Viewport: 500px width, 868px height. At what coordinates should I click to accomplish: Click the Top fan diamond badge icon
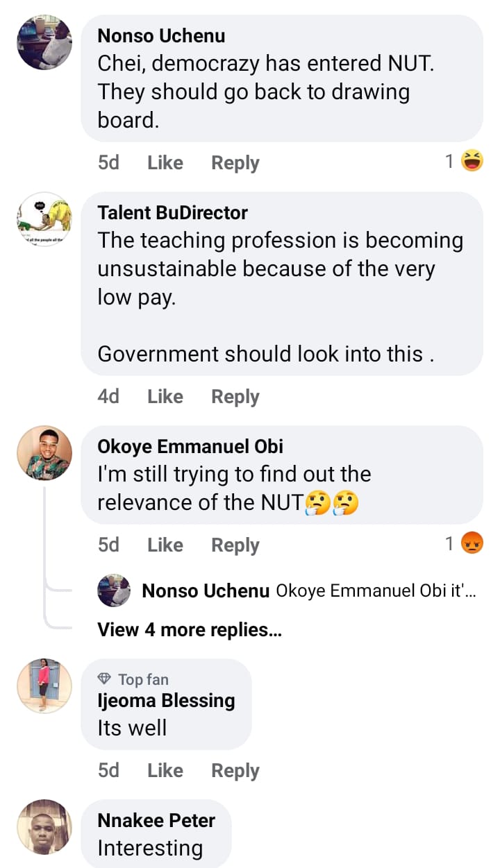point(105,679)
